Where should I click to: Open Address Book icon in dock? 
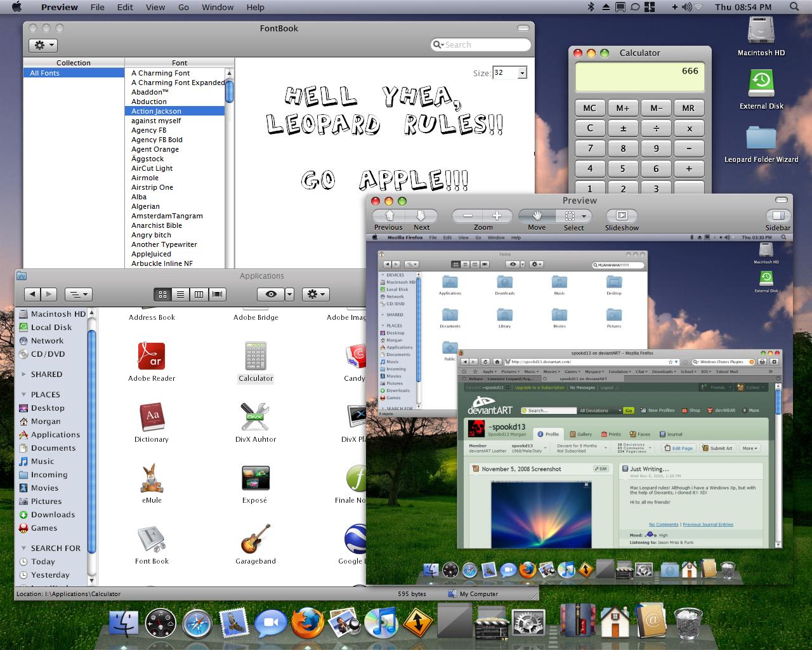(651, 621)
